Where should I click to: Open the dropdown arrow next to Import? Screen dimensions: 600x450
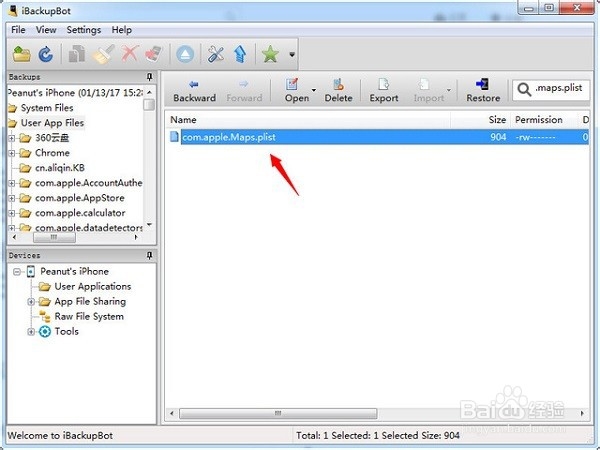[448, 90]
